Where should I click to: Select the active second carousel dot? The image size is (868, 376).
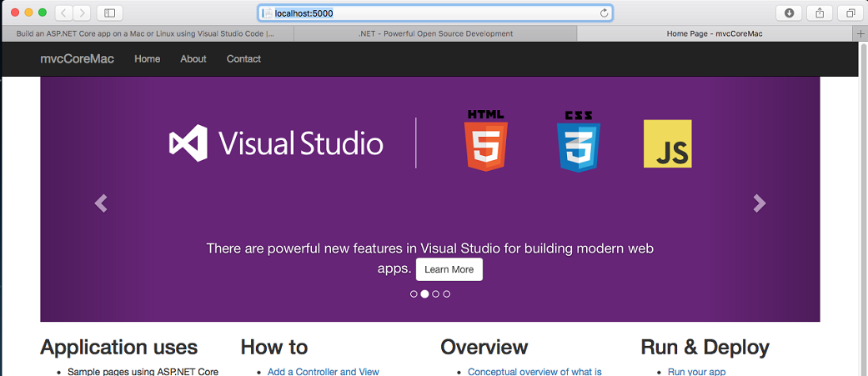(424, 294)
